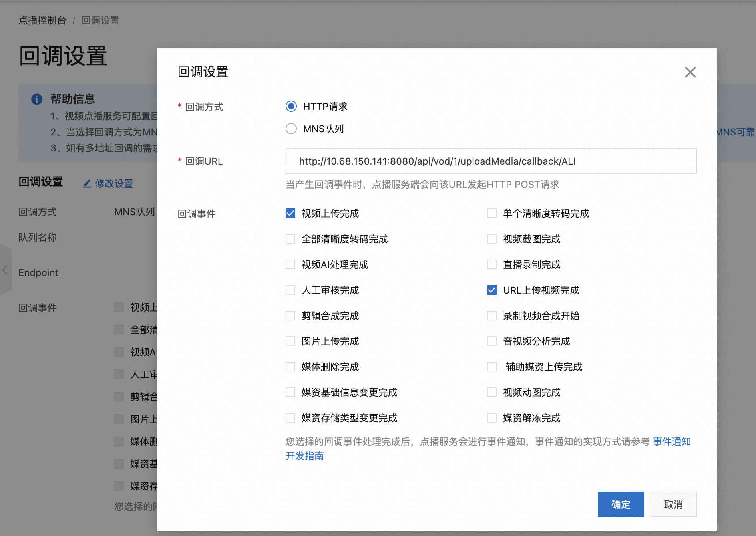
Task: Check the 剪辑合成完成 checkbox
Action: [x=290, y=316]
